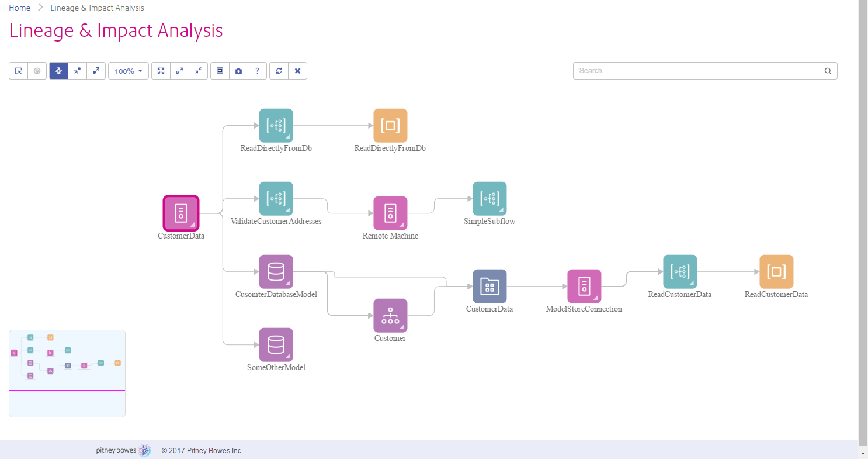
Task: Open help with the question mark button
Action: [257, 71]
